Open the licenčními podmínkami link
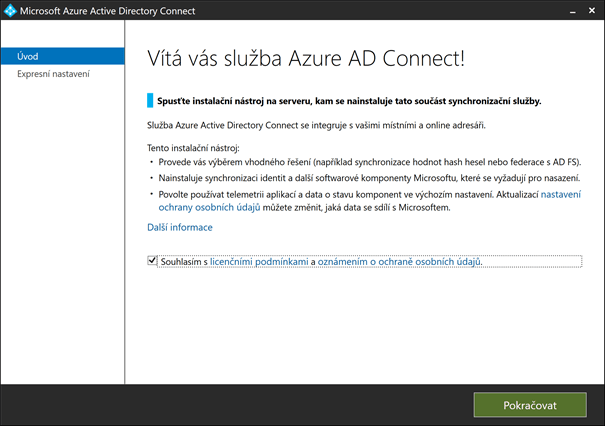Screen dimensions: 605x426 [x=258, y=261]
